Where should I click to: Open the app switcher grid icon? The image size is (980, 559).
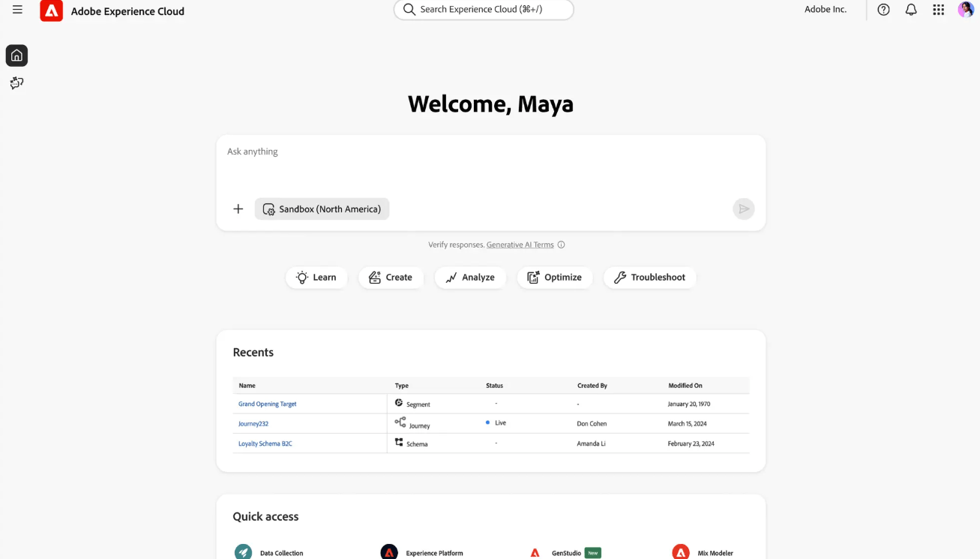(x=938, y=10)
